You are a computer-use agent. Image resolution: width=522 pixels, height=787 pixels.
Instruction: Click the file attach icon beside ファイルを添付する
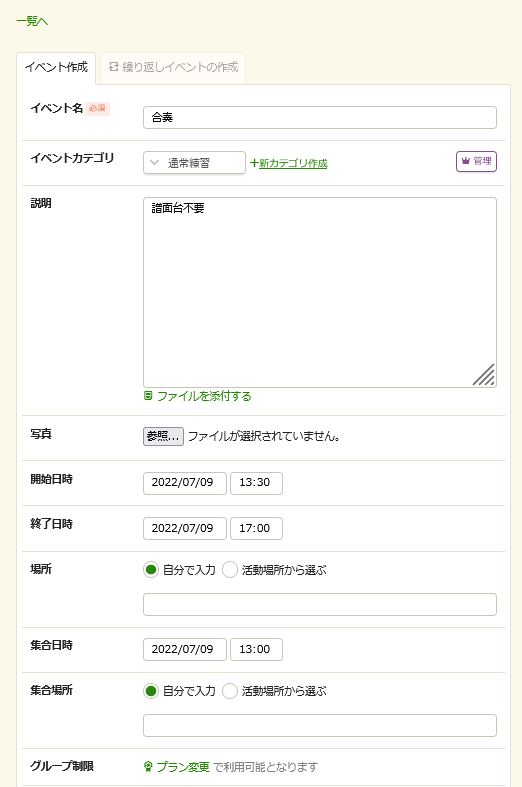point(148,396)
